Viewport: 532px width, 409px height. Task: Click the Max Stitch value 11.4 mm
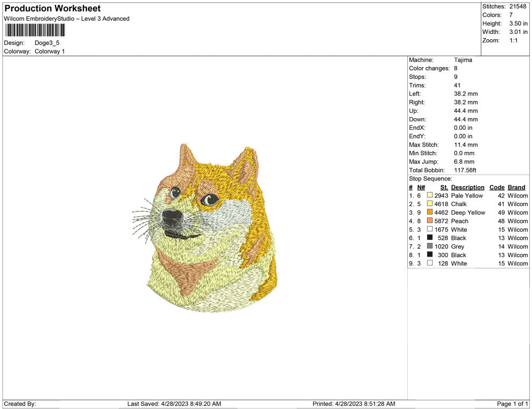[x=466, y=145]
